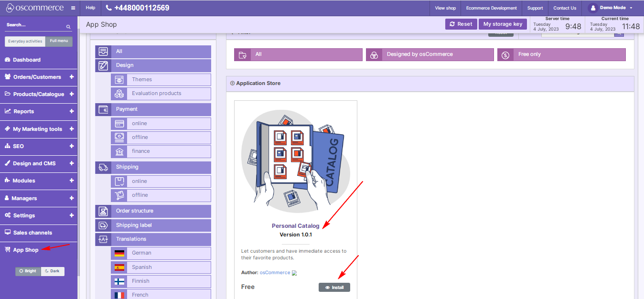Filter by Designed by osCommerce
644x299 pixels.
[x=430, y=54]
